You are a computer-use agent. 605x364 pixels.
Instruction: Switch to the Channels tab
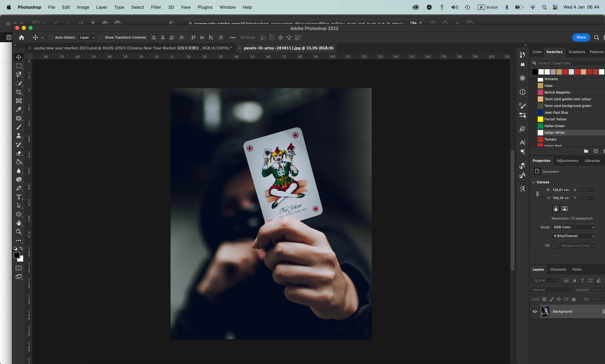coord(558,269)
